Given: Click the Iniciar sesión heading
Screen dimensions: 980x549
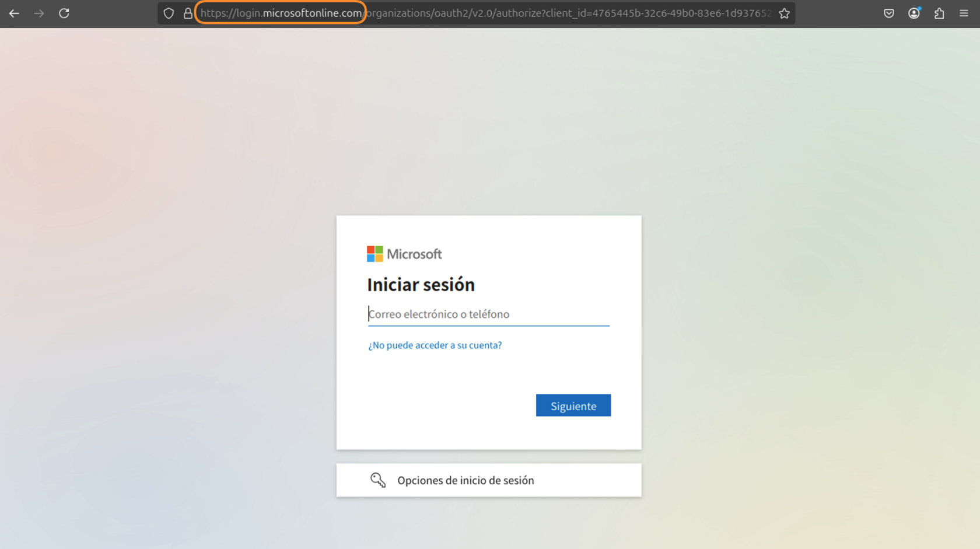Looking at the screenshot, I should pos(421,285).
